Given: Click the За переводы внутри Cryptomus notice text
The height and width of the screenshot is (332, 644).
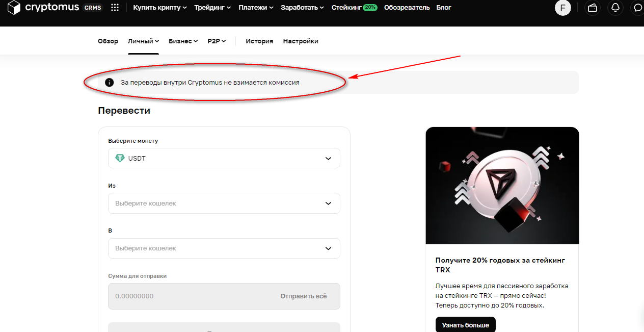Looking at the screenshot, I should [210, 82].
